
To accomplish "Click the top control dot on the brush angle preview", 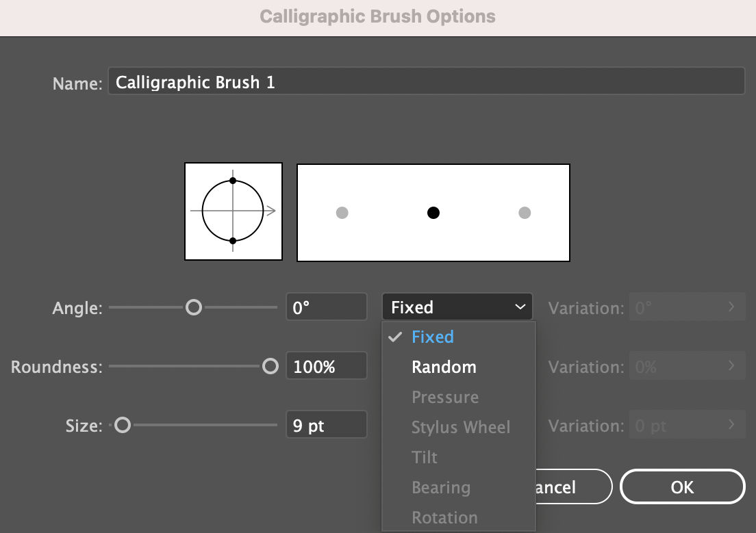I will pos(233,181).
